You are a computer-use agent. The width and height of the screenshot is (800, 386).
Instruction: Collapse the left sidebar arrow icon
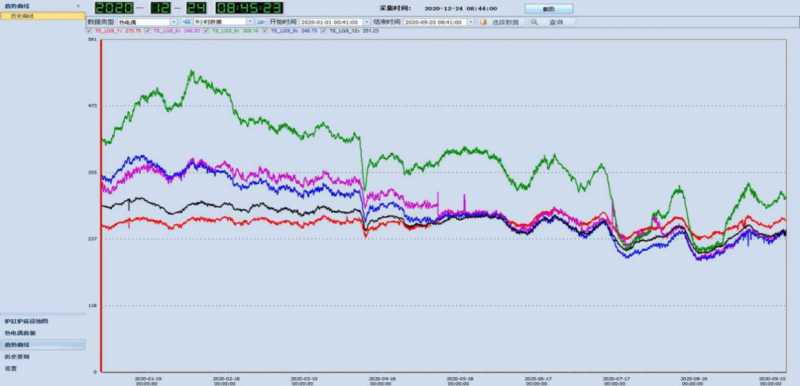[x=78, y=6]
